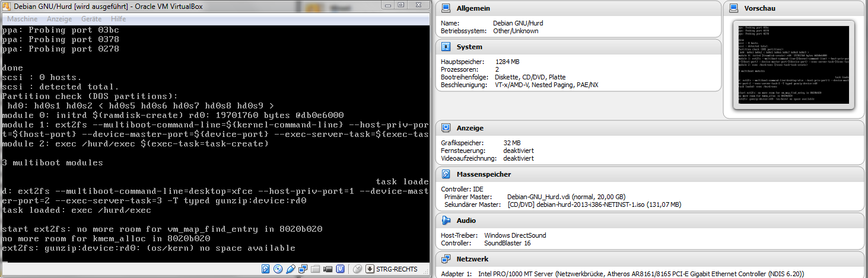Click the Videoaufzeichnung deaktiviert value
The width and height of the screenshot is (868, 278).
coord(519,158)
